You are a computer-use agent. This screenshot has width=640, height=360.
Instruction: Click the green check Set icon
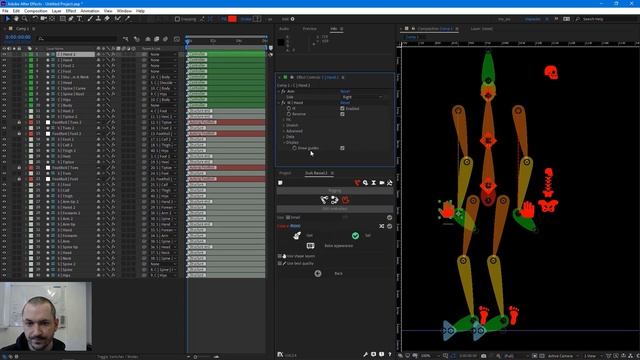point(356,236)
